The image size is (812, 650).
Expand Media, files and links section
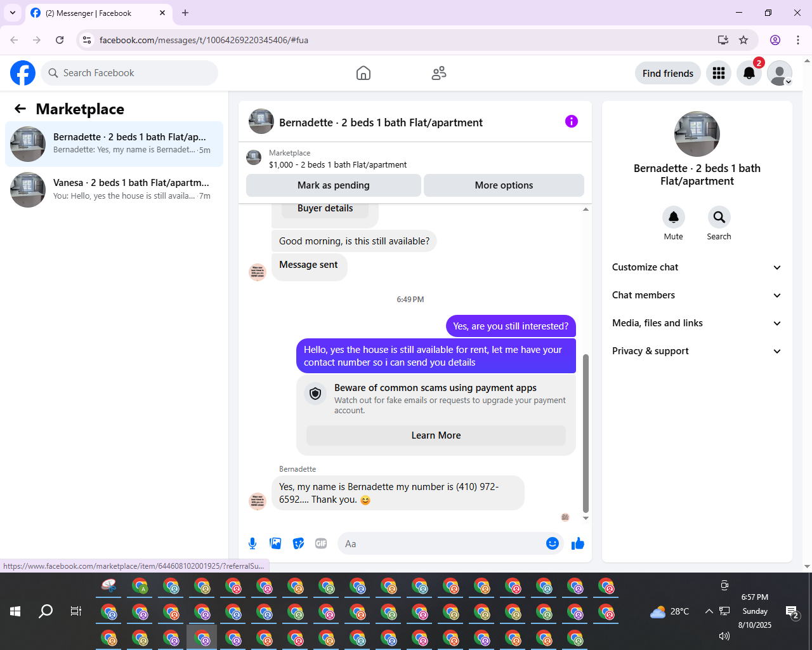[x=697, y=323]
